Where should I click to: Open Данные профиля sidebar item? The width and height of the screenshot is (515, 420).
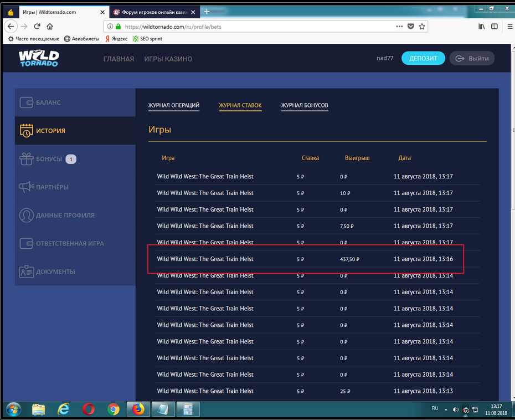[75, 215]
